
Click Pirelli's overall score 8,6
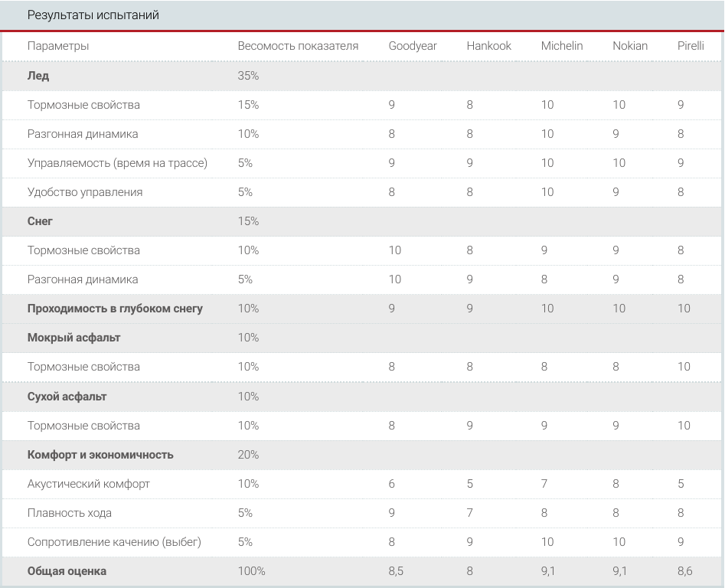coord(684,571)
